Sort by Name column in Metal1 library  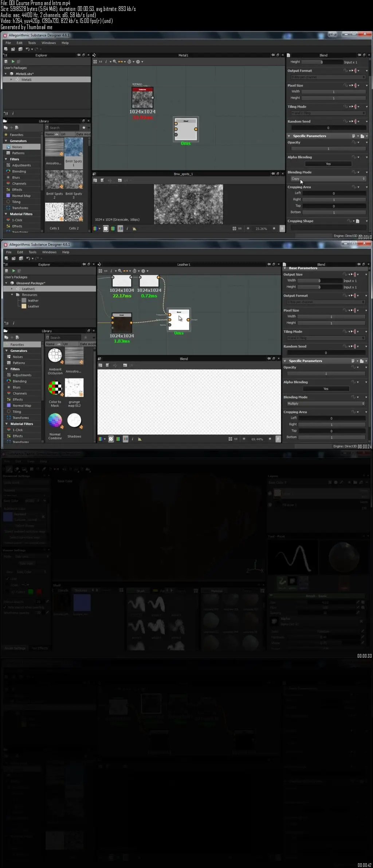tap(52, 134)
